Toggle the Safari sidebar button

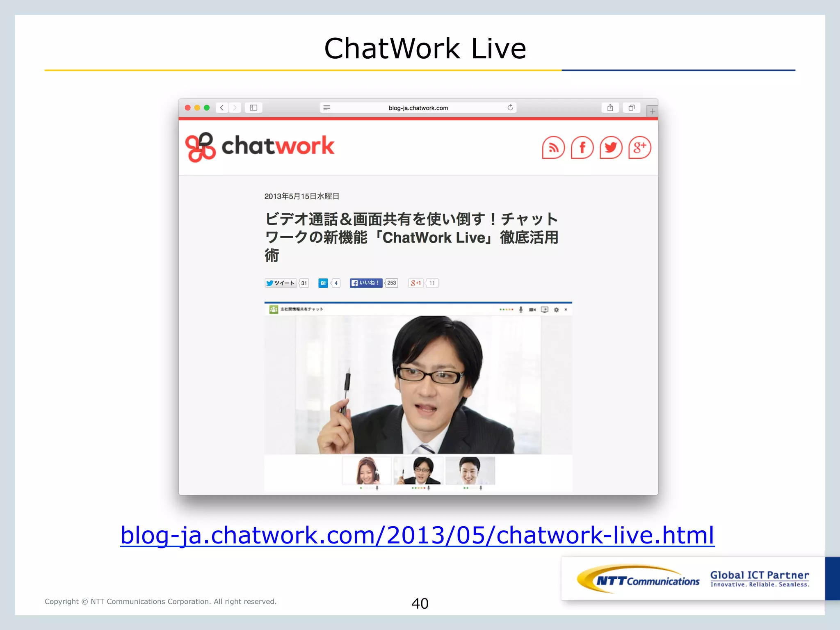click(253, 107)
